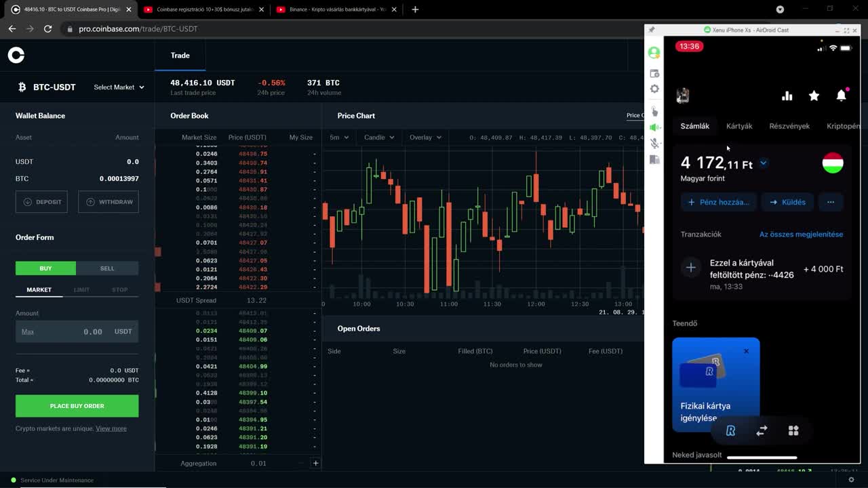Toggle AirDroid microphone mute icon
868x488 pixels.
654,143
